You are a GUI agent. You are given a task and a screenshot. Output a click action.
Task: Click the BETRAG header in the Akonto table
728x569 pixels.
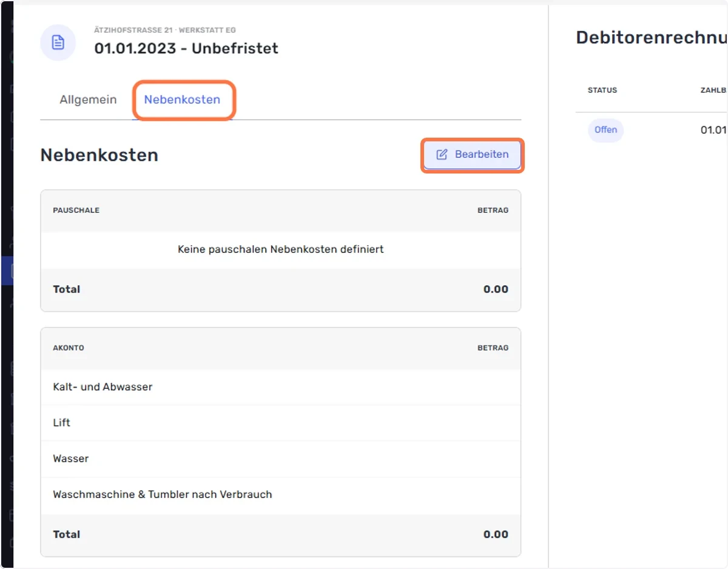493,348
